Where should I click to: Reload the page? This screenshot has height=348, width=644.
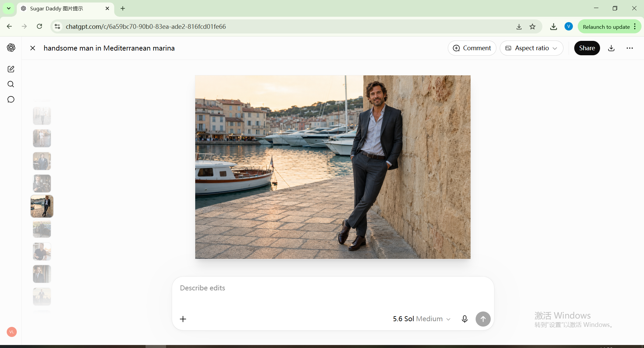point(39,26)
